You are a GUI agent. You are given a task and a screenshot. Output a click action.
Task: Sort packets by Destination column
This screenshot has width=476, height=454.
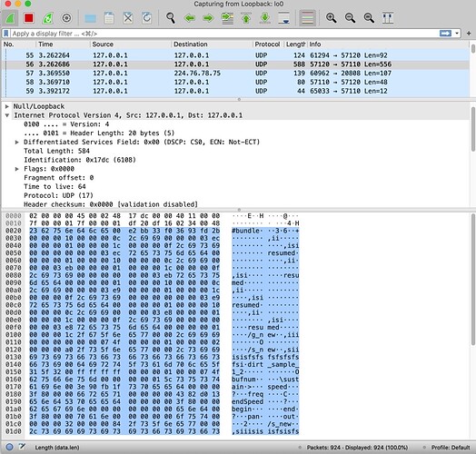(212, 44)
